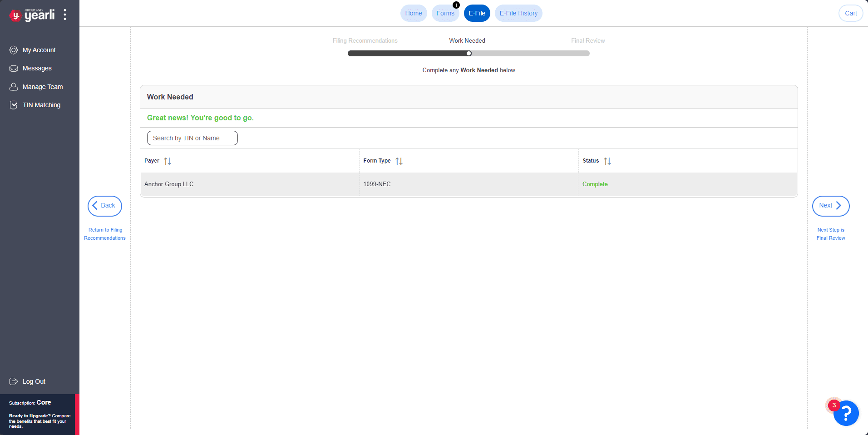The height and width of the screenshot is (435, 868).
Task: Click the Back button
Action: (105, 206)
